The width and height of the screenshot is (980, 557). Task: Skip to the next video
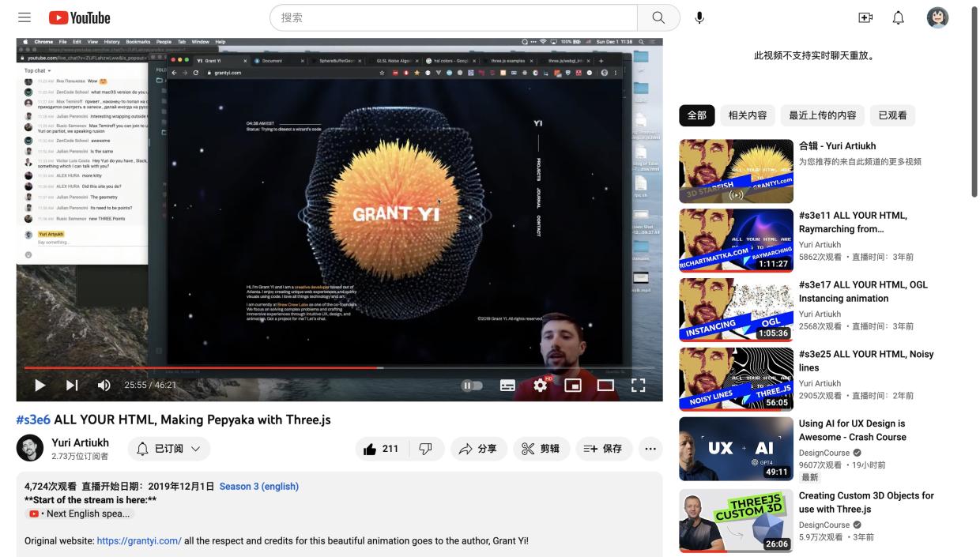72,385
